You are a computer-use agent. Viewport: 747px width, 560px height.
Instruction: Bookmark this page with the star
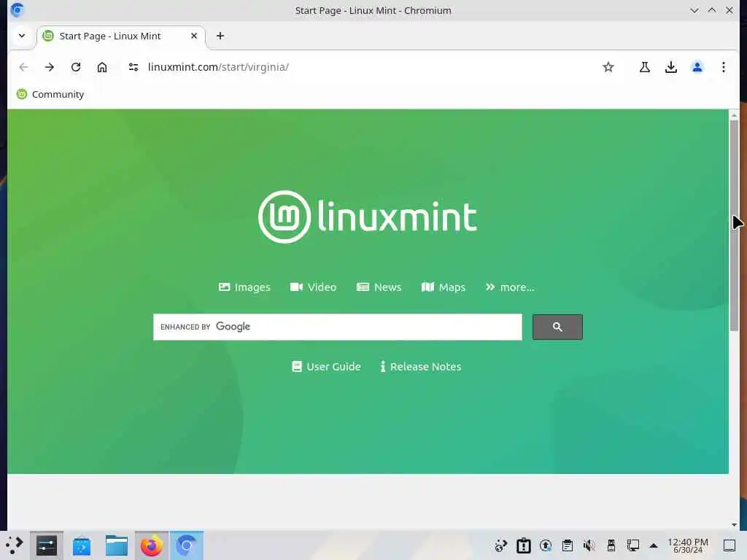[x=608, y=67]
